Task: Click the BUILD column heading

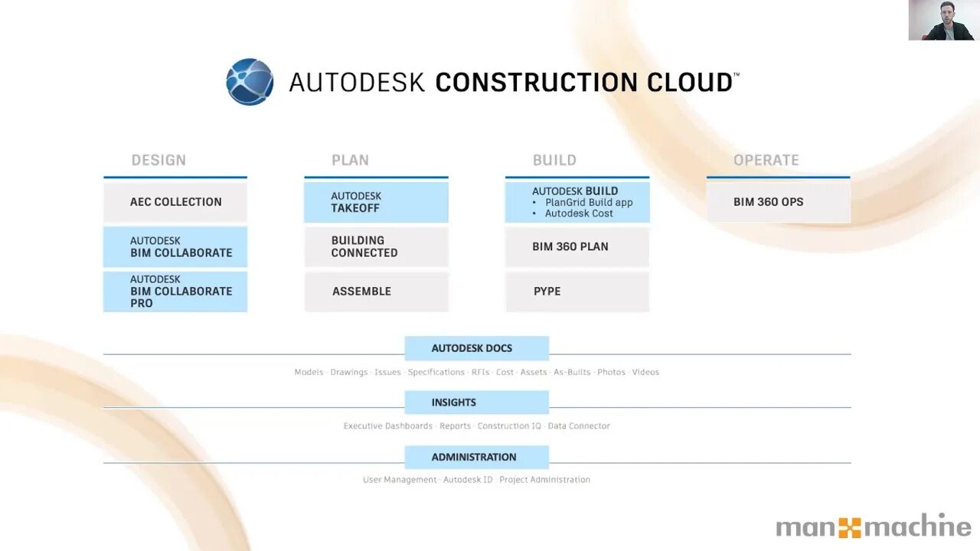Action: (554, 160)
